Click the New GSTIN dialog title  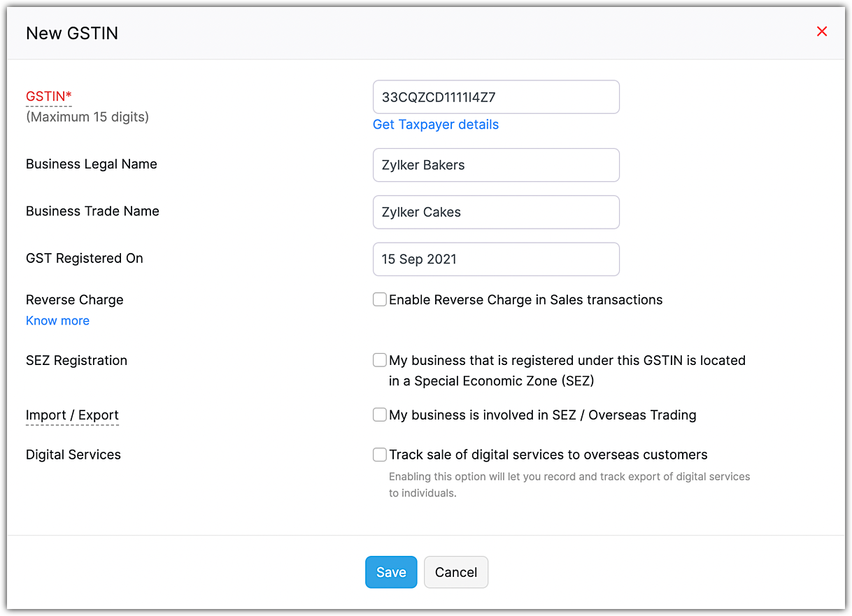point(72,33)
